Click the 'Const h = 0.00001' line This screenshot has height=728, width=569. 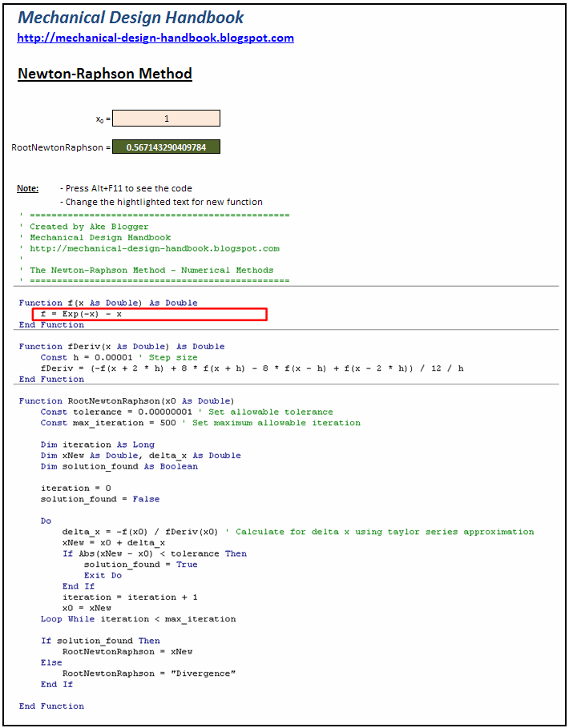(119, 357)
